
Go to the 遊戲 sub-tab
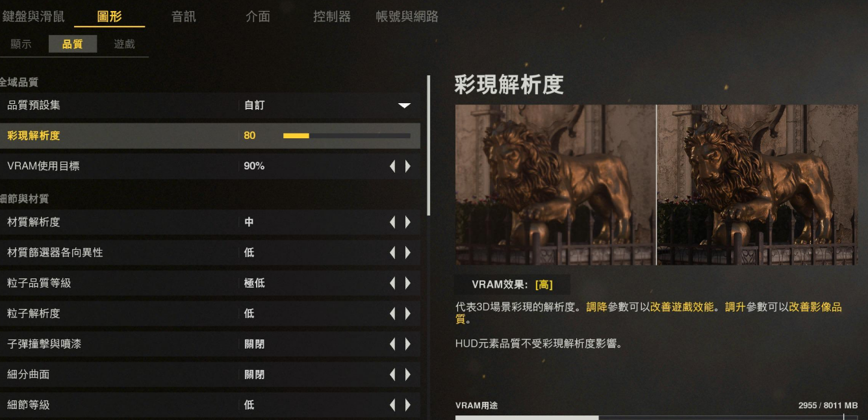(124, 44)
